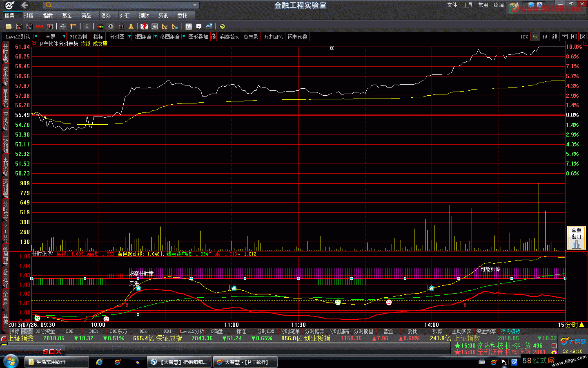Switch to the 港股 tab
Viewport: 588px width, 368px height.
coord(29,16)
